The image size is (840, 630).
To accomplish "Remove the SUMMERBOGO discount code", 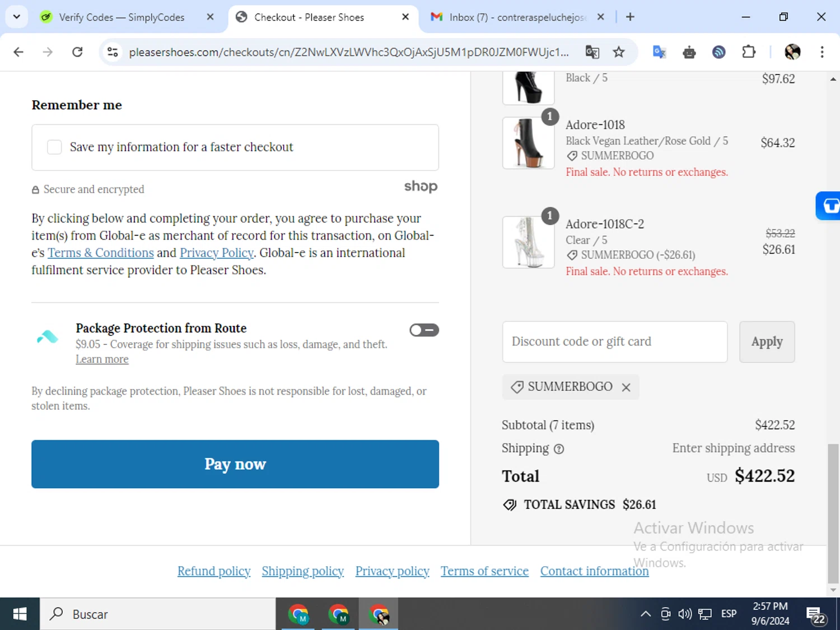I will coord(626,387).
